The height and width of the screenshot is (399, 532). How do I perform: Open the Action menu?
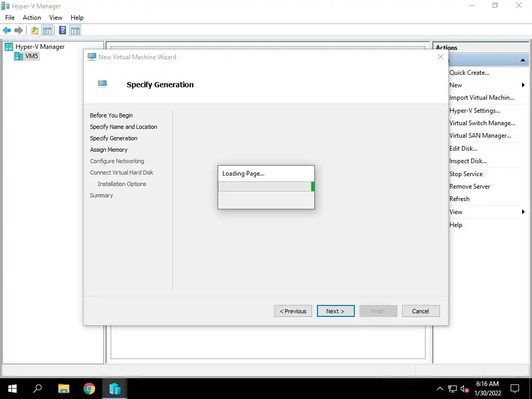(x=32, y=18)
